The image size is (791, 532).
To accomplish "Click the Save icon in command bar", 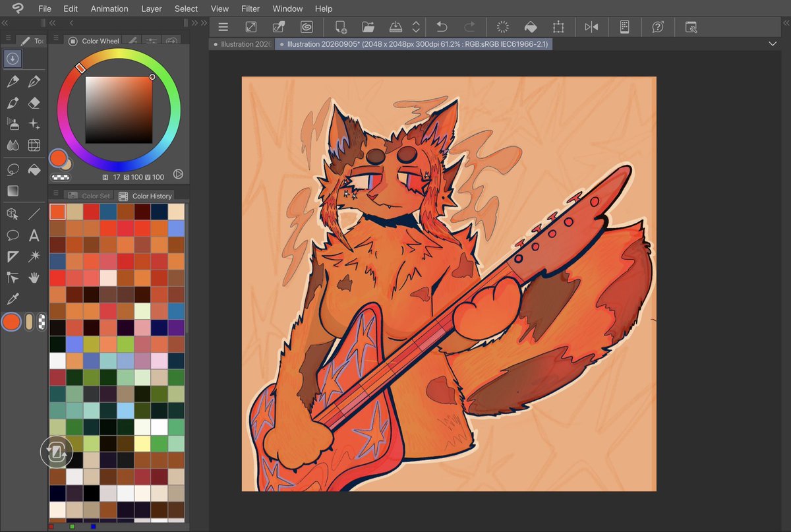I will (x=395, y=27).
